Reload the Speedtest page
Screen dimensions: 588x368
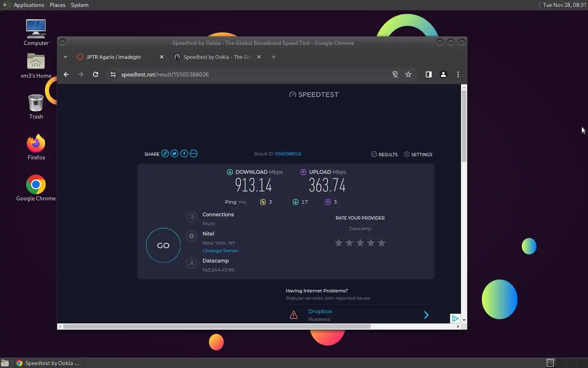click(96, 74)
